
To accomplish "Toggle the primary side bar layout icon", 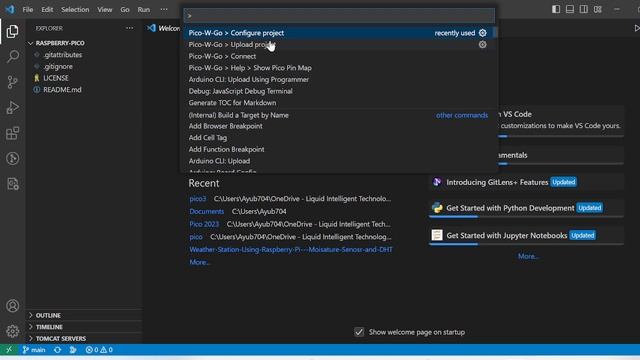I will (x=556, y=9).
